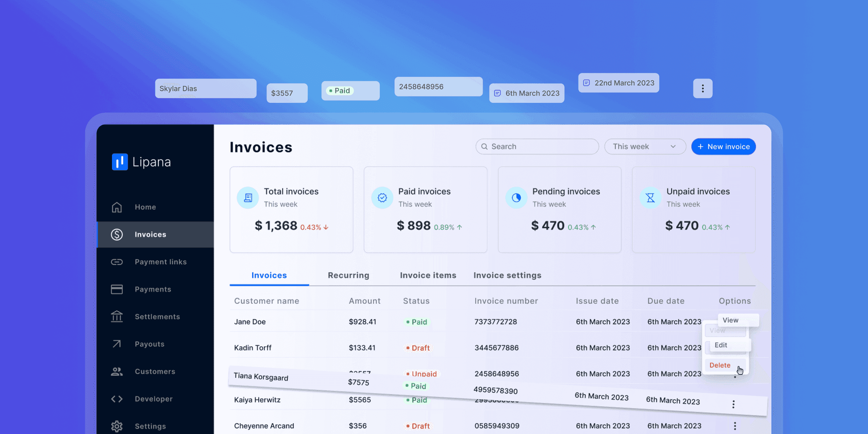Select the Payments card icon
Viewport: 868px width, 434px height.
(x=116, y=289)
